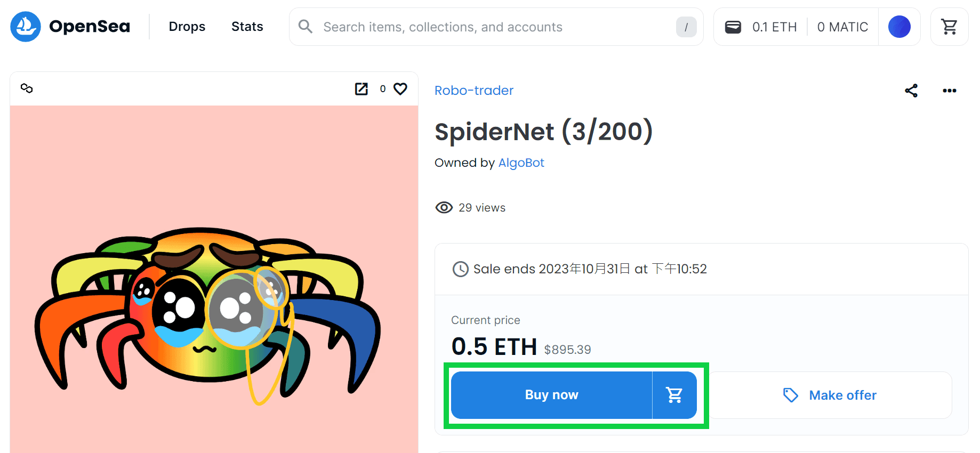Click the SpiderNet spider artwork image

(x=214, y=279)
